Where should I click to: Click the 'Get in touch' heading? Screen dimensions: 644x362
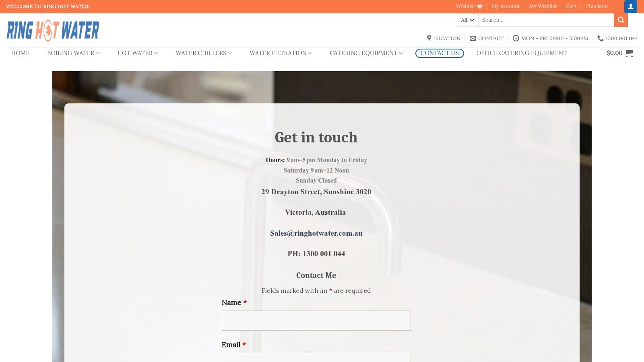pyautogui.click(x=316, y=137)
